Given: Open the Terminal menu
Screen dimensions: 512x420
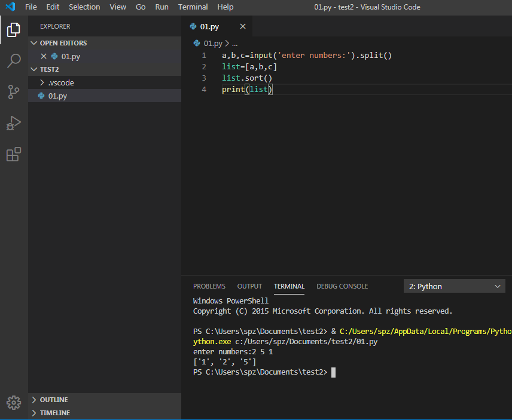Looking at the screenshot, I should [193, 7].
